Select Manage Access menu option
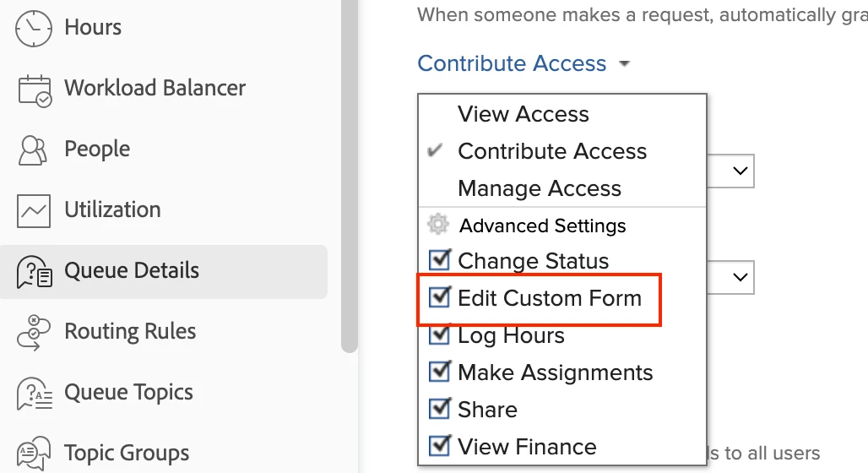The height and width of the screenshot is (473, 868). (539, 188)
